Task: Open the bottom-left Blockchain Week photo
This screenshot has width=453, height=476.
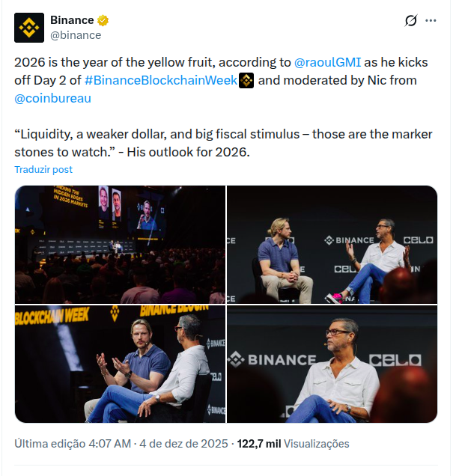Action: point(120,364)
